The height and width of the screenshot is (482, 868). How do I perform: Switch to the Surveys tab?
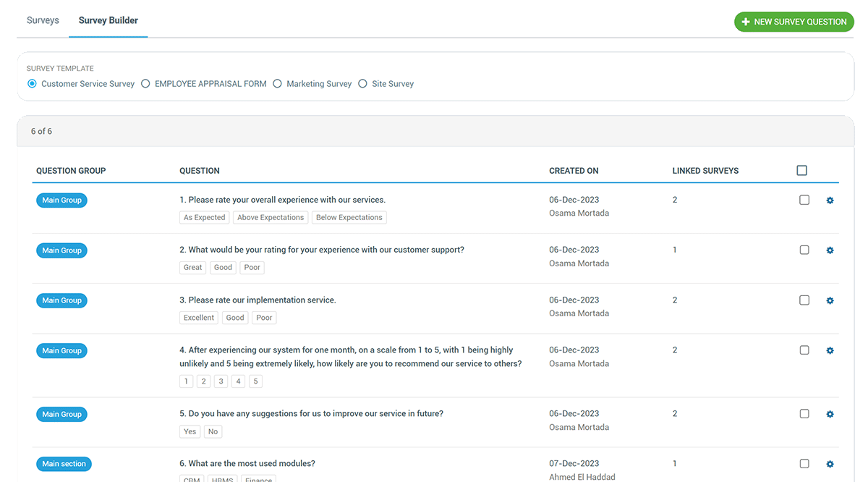42,20
